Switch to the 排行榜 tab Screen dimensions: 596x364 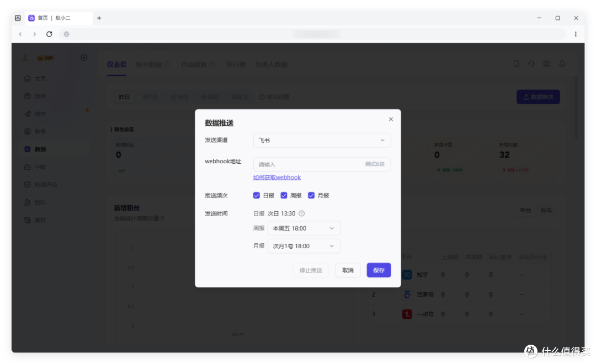(236, 65)
